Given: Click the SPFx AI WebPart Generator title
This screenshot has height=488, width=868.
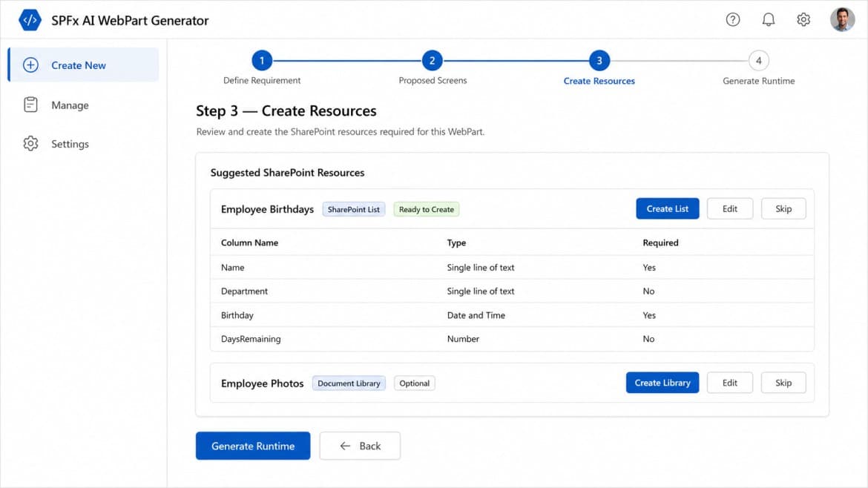Looking at the screenshot, I should point(130,21).
